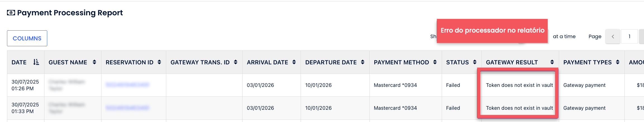This screenshot has height=122, width=644.
Task: Click first row Token does not exist result
Action: (x=519, y=85)
